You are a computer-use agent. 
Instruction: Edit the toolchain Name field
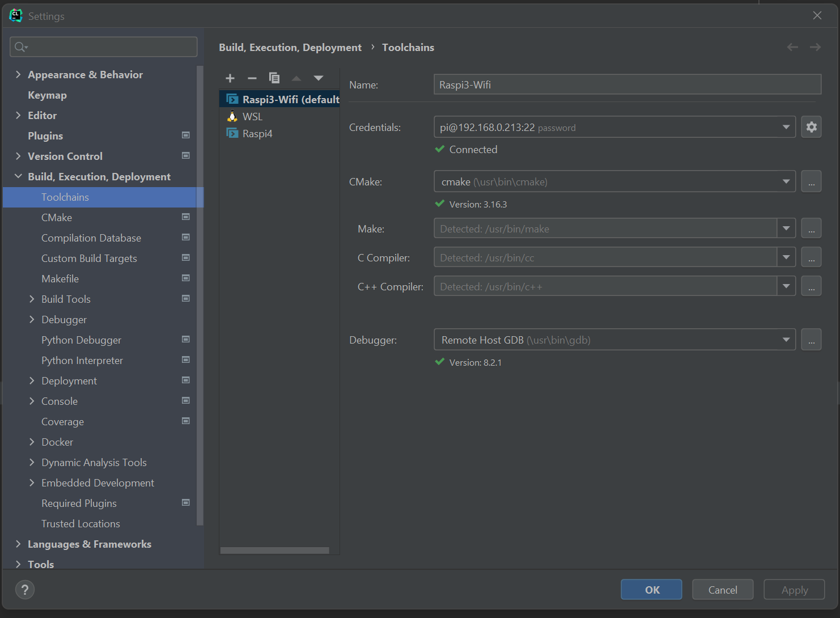tap(627, 84)
